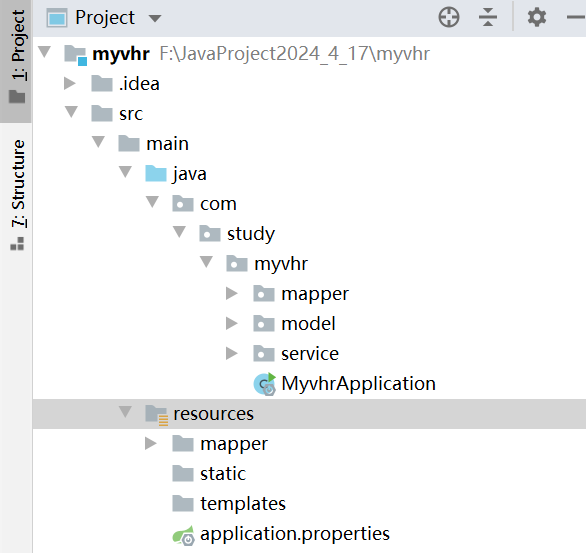Click the locate/scroll from source crosshair icon
586x553 pixels.
pos(448,18)
